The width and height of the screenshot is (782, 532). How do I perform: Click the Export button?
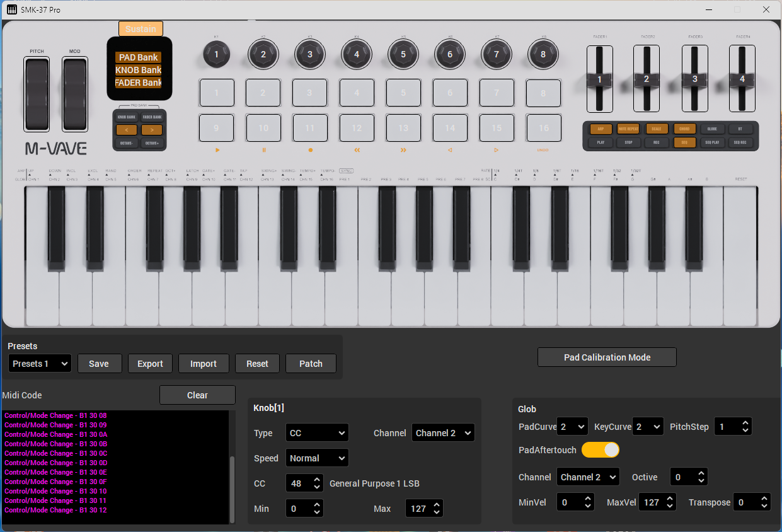click(150, 364)
